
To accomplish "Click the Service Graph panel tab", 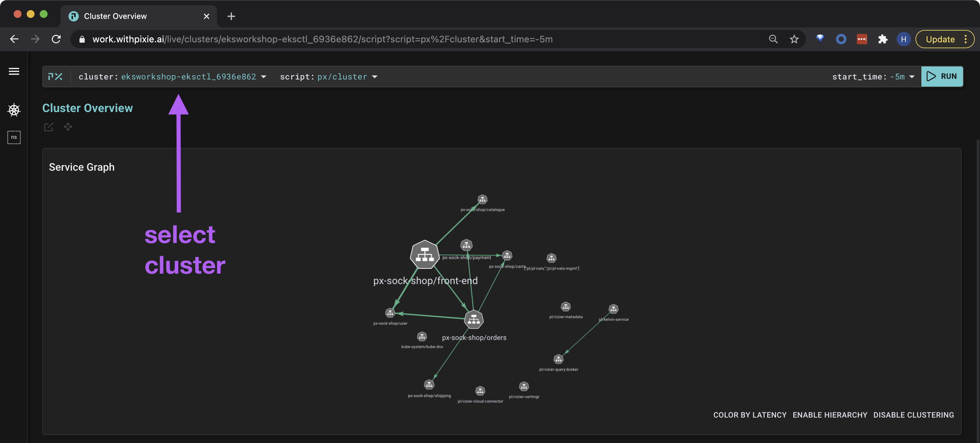I will click(81, 166).
